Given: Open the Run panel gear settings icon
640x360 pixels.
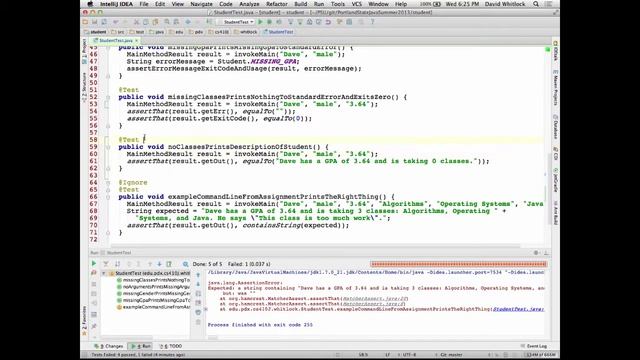Looking at the screenshot, I should (536, 253).
